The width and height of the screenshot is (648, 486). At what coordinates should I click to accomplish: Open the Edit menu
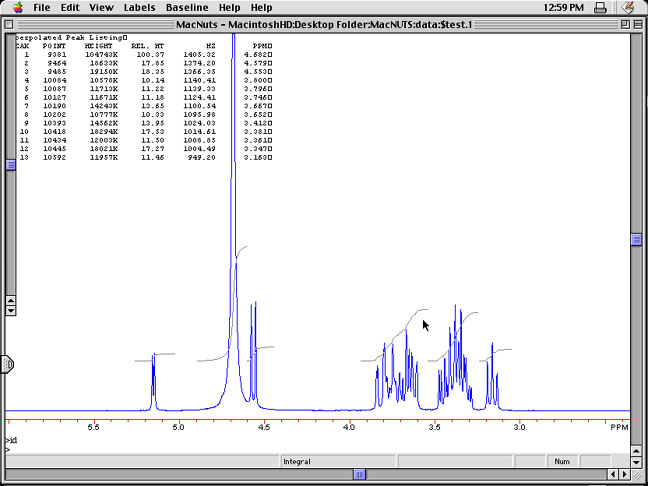[70, 7]
